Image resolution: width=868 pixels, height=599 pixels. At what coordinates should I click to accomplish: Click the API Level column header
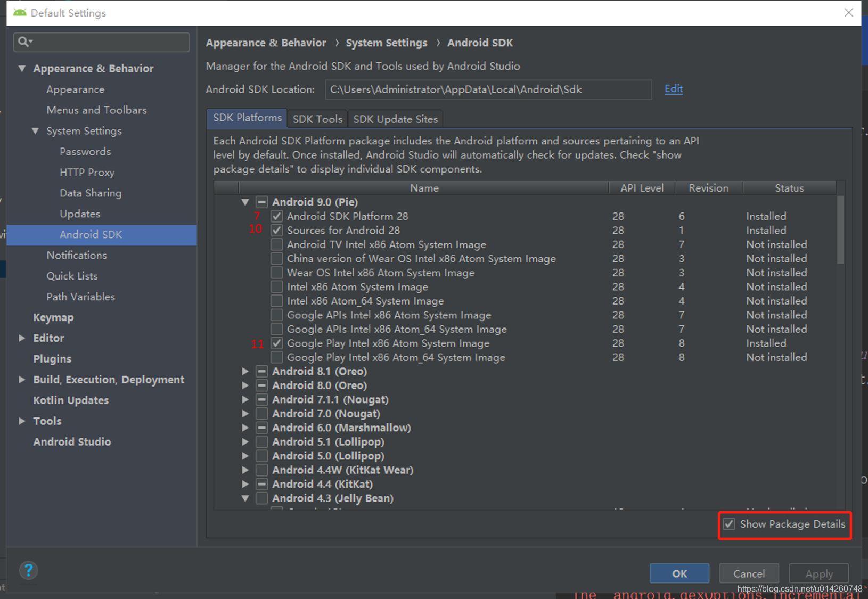[x=642, y=188]
